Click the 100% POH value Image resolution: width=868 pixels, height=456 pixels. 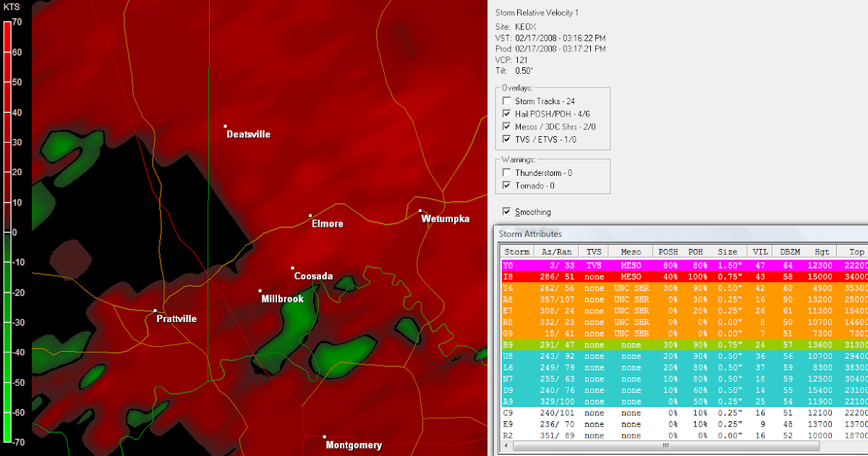[696, 276]
